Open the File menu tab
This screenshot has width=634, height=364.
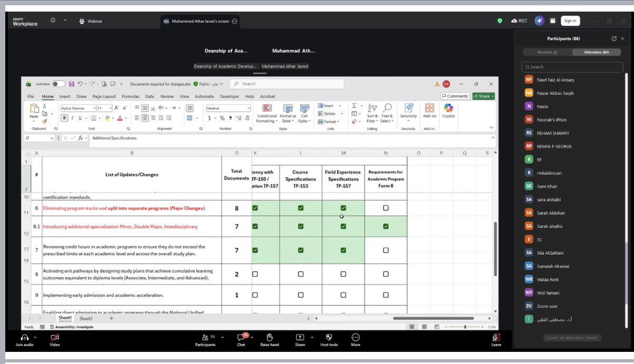click(x=31, y=97)
